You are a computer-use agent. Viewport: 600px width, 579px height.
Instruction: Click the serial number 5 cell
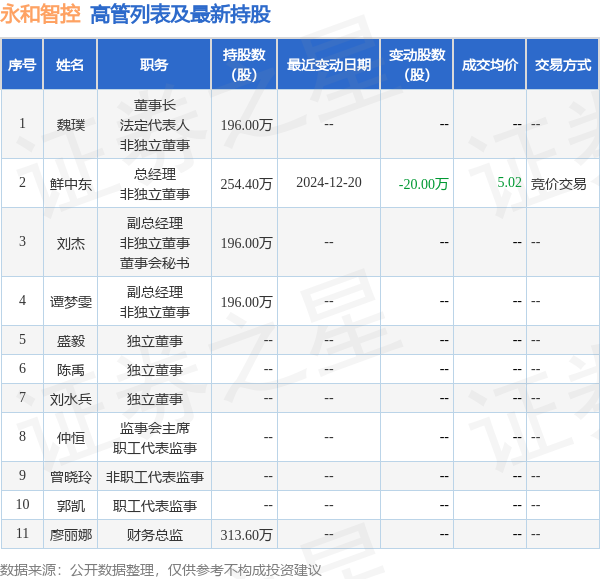click(23, 339)
